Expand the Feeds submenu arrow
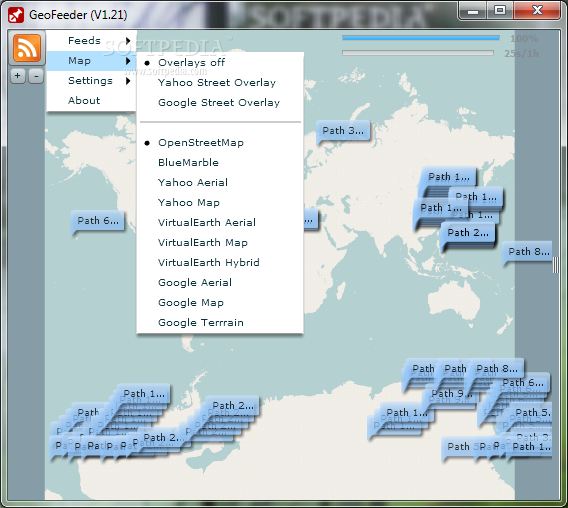 click(128, 41)
